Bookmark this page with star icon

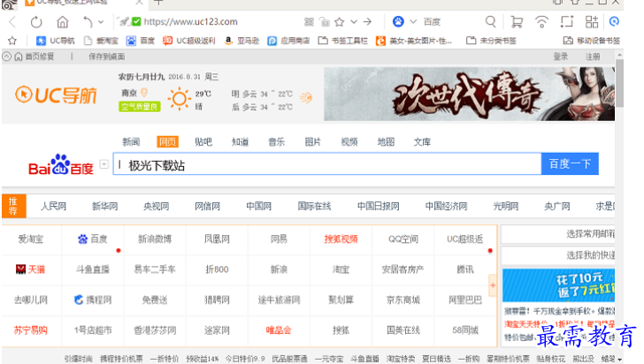pos(340,22)
